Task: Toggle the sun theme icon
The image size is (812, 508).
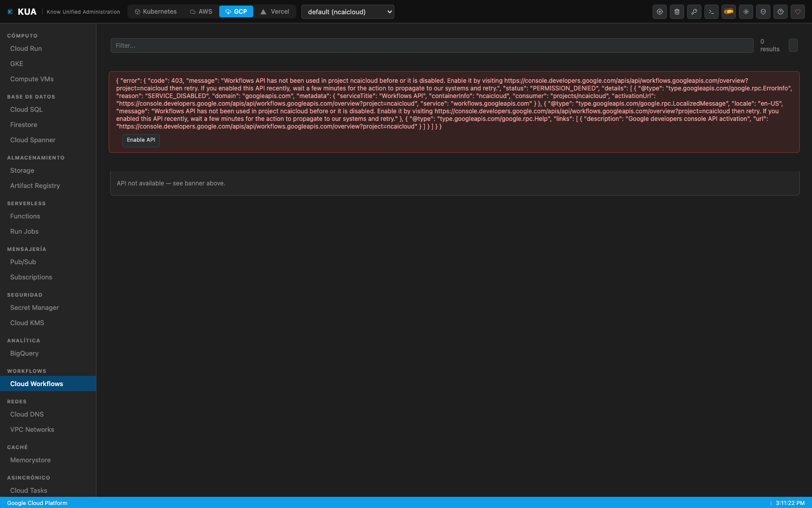Action: coord(746,12)
